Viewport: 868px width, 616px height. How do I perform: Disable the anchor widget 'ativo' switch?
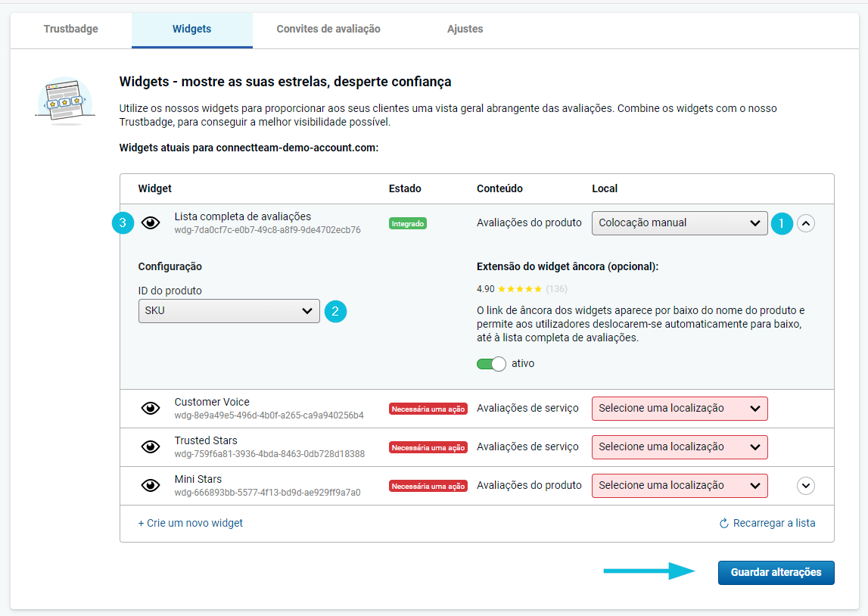[491, 364]
